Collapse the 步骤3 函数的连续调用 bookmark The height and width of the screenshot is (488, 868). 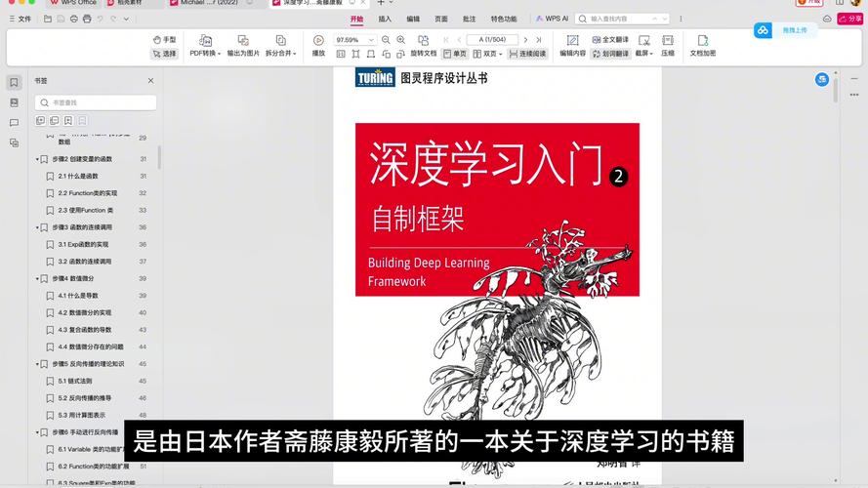pos(37,227)
